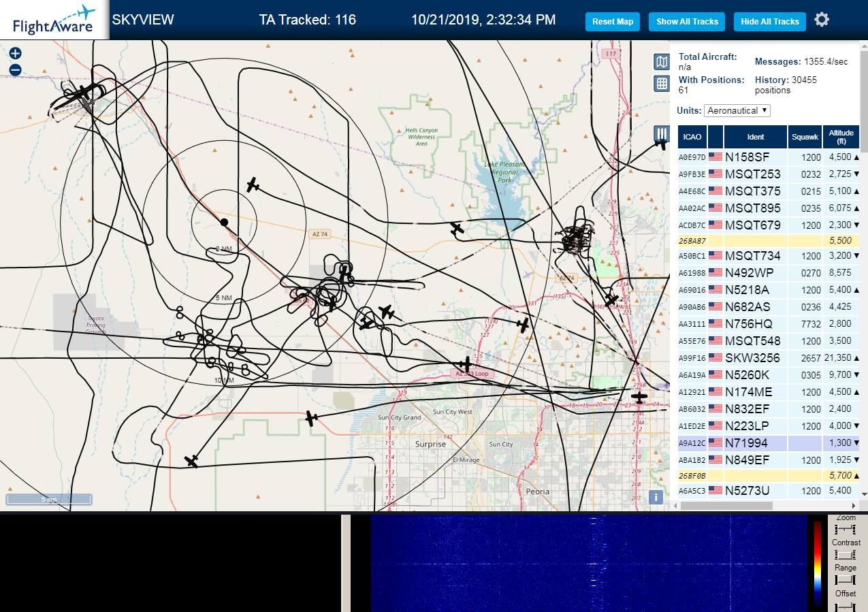Click the spectrum waterfall display
868x612 pixels.
588,563
